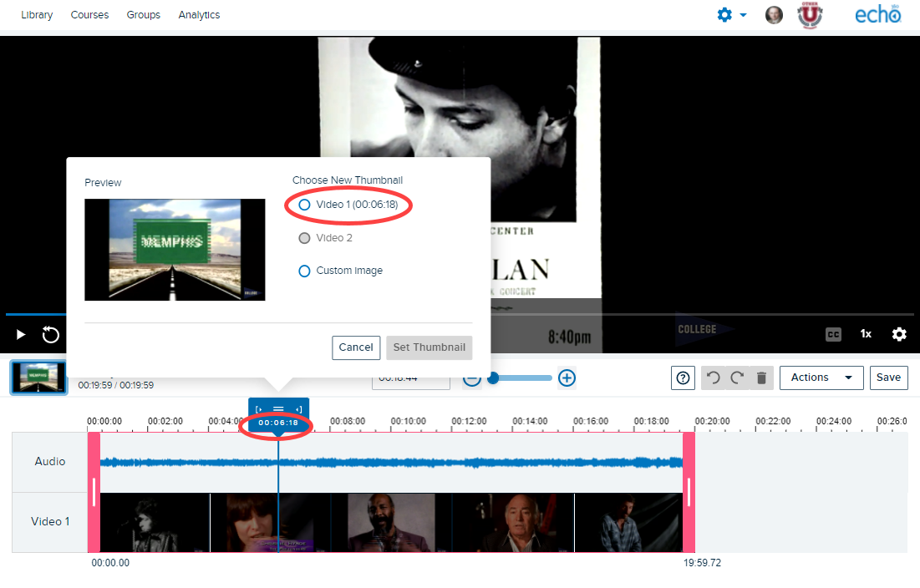Click the Set Thumbnail button
Screen dimensions: 920x588
pyautogui.click(x=429, y=347)
